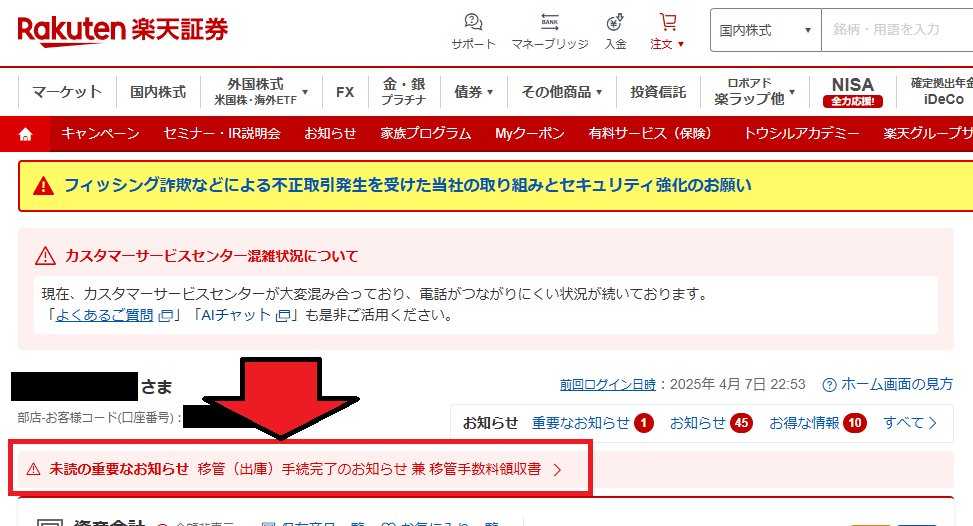This screenshot has width=973, height=526.
Task: Open the 楽天グループ tab
Action: click(x=928, y=133)
